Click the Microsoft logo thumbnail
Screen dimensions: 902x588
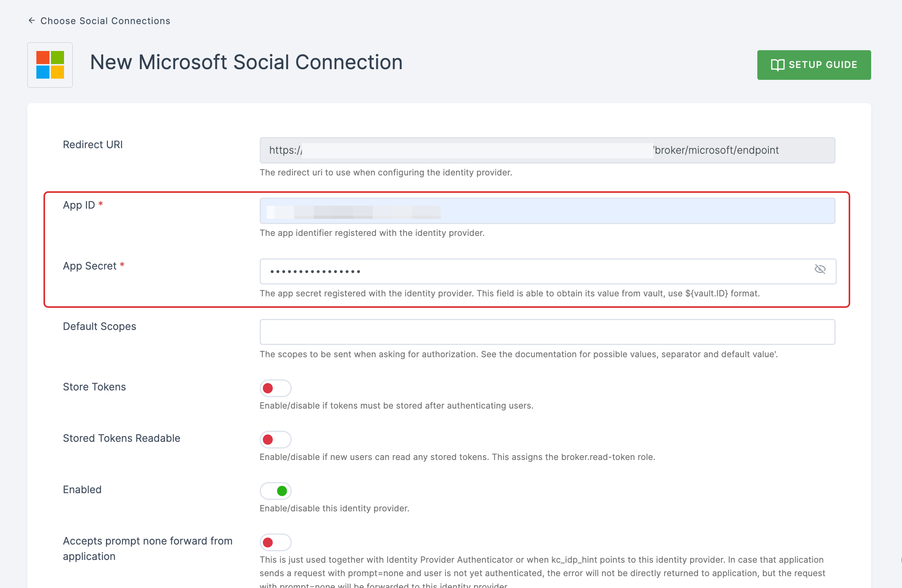click(x=50, y=65)
